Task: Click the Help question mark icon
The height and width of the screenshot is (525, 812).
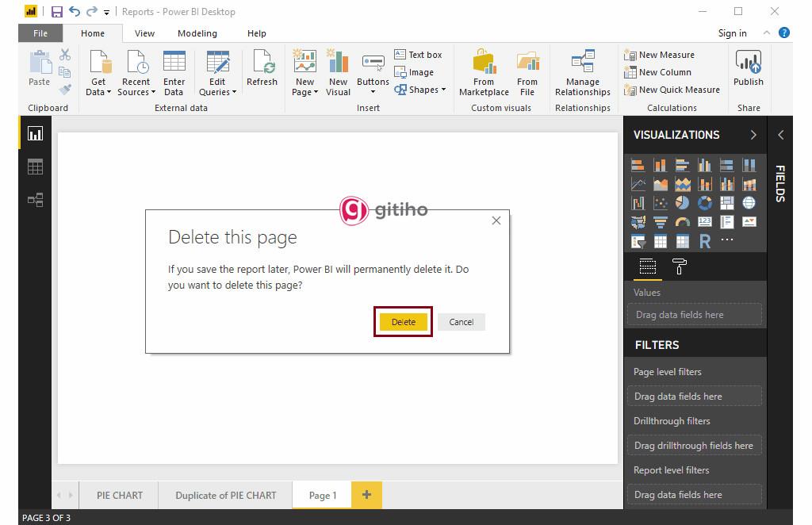Action: [784, 33]
